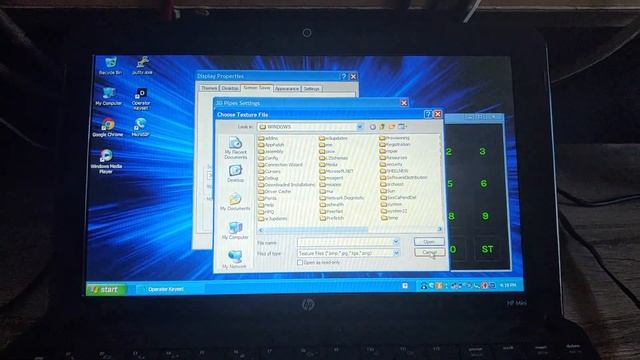Go to My Computer in the places bar
640x360 pixels.
[235, 231]
